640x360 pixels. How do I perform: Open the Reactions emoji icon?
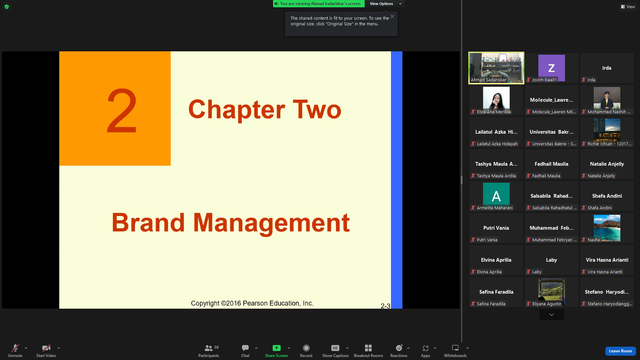click(399, 348)
